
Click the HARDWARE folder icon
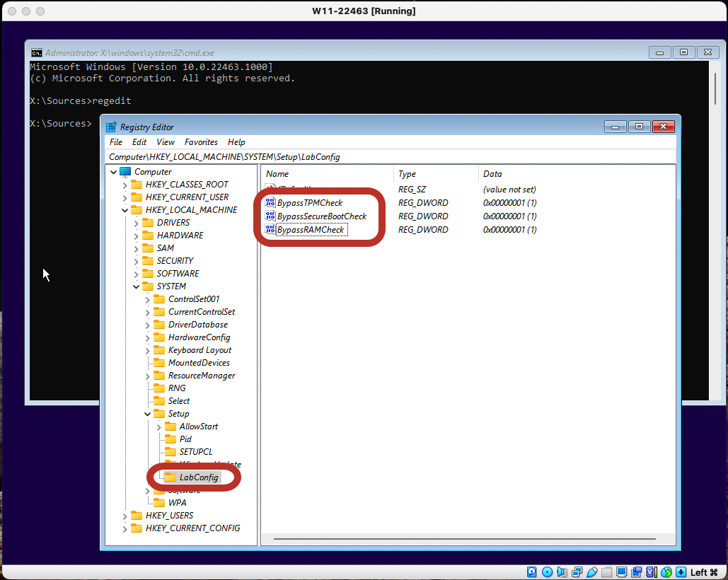coord(148,236)
